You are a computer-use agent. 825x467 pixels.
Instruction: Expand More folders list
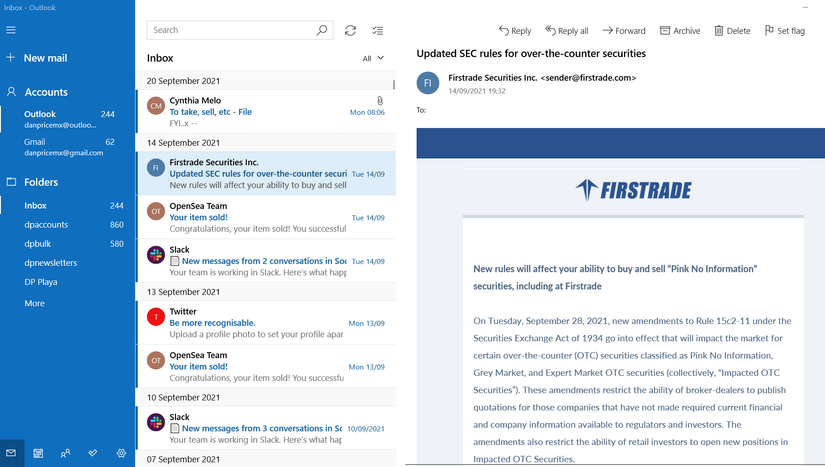[x=34, y=303]
